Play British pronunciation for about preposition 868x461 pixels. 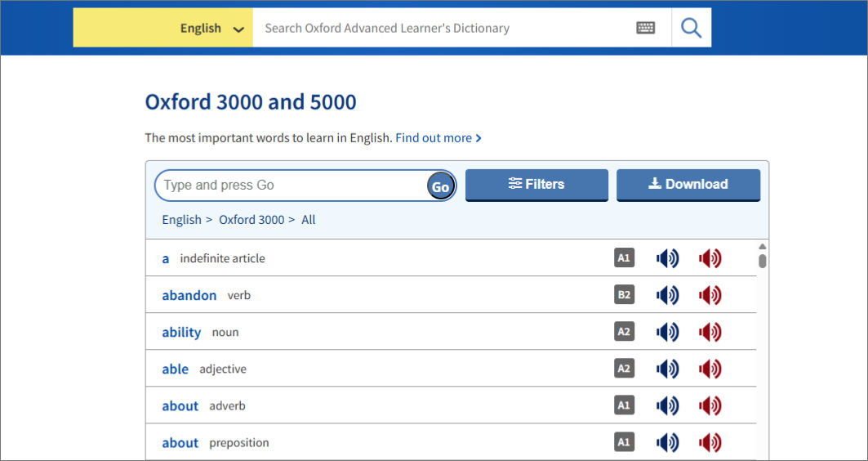[x=668, y=443]
